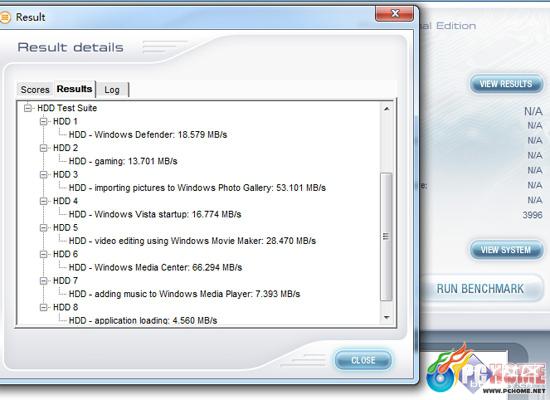Collapse the HDD 5 tree node
The height and width of the screenshot is (400, 550).
[43, 228]
